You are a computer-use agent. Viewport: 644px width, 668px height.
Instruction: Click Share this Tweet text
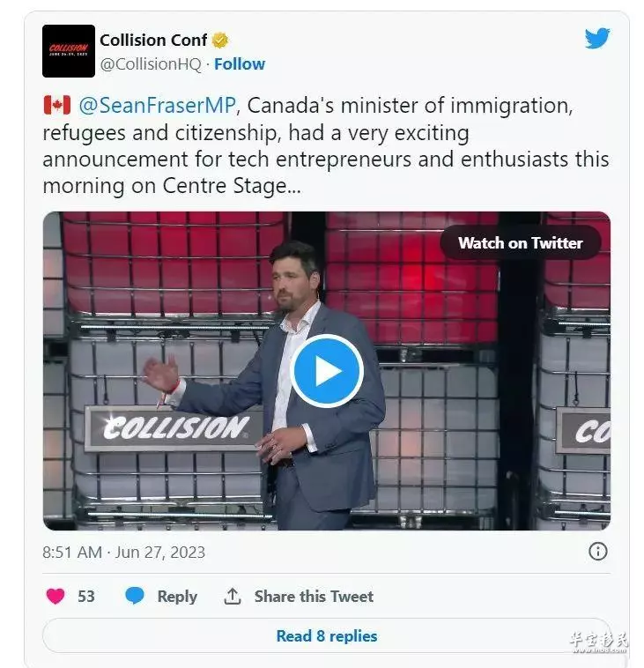click(x=314, y=596)
